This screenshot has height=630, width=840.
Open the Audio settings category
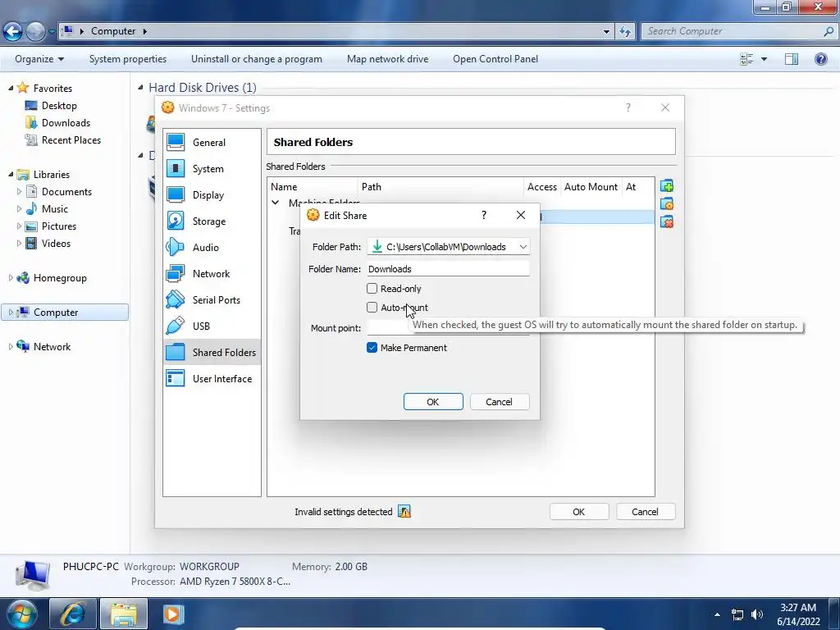coord(212,248)
